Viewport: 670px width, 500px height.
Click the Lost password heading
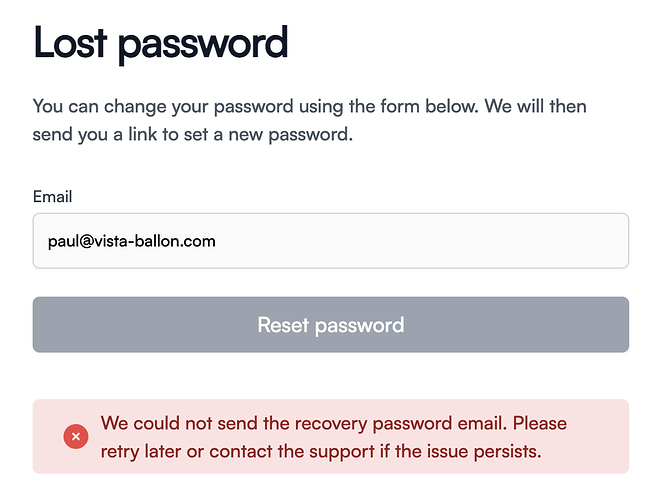tap(161, 44)
